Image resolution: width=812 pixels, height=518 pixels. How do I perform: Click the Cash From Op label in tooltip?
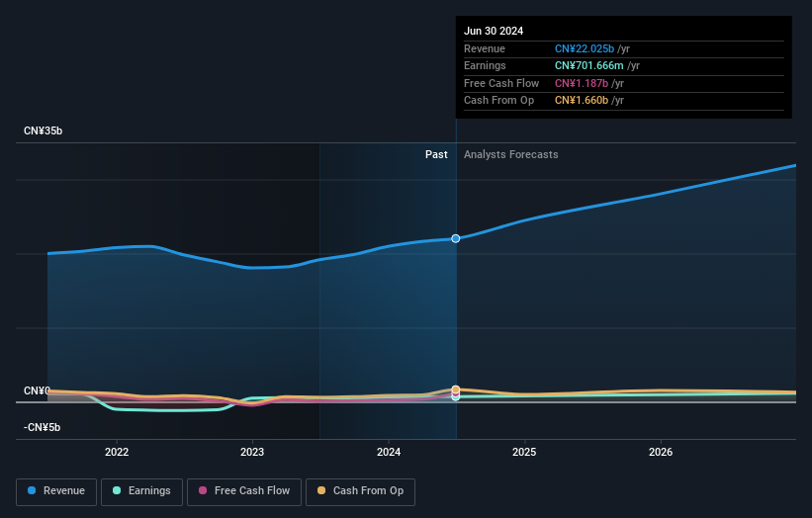coord(498,101)
